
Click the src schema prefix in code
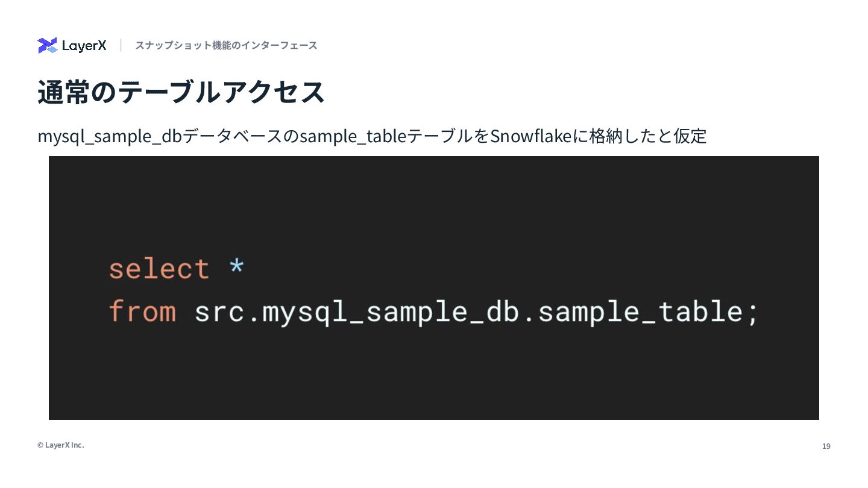click(219, 312)
